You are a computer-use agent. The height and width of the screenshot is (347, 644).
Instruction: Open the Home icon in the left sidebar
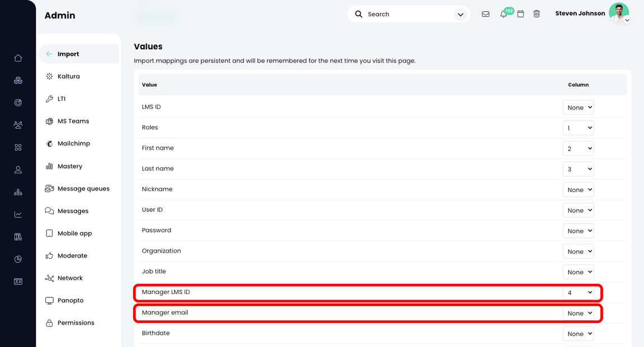tap(18, 58)
